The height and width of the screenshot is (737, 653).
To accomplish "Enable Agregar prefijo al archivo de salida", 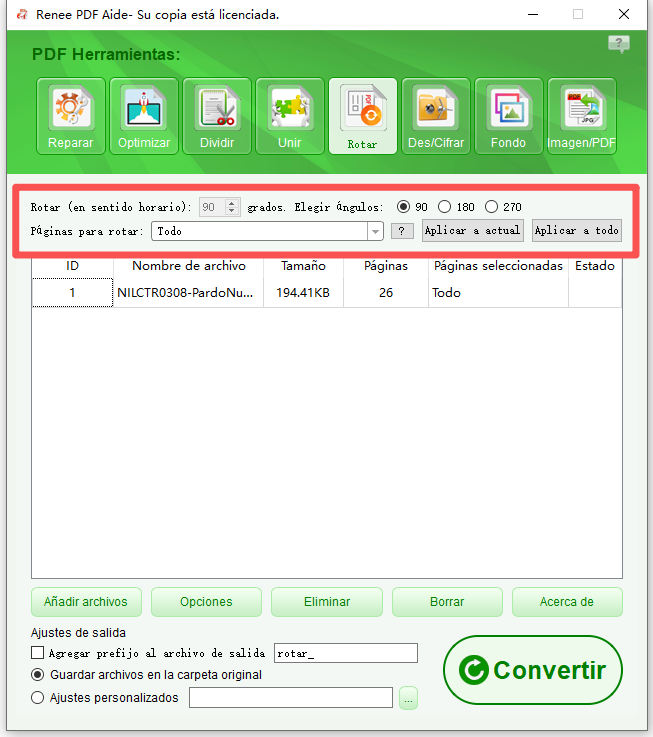I will [x=37, y=653].
